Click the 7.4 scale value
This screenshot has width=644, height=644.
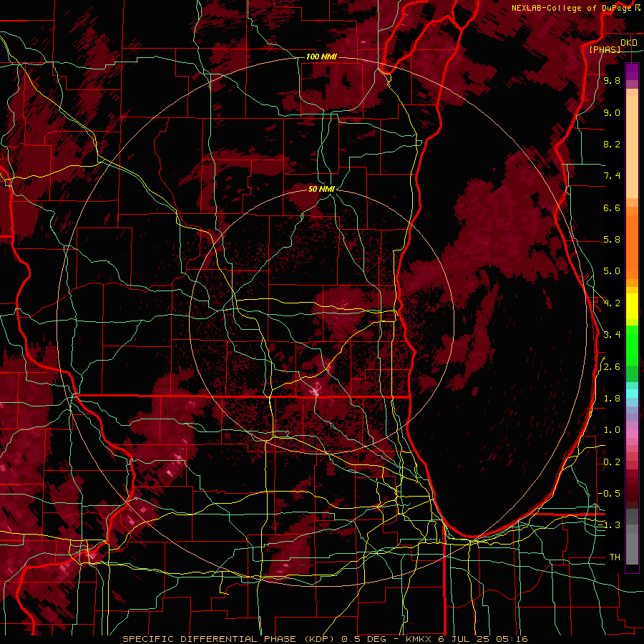(612, 176)
